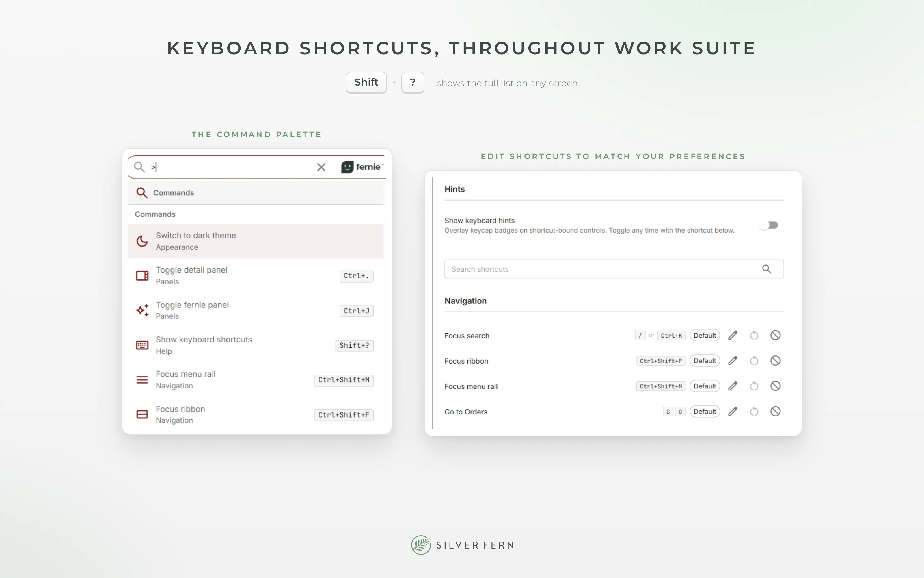Click the Default badge for Focus ribbon
Screen dimensions: 924x578
click(x=705, y=360)
